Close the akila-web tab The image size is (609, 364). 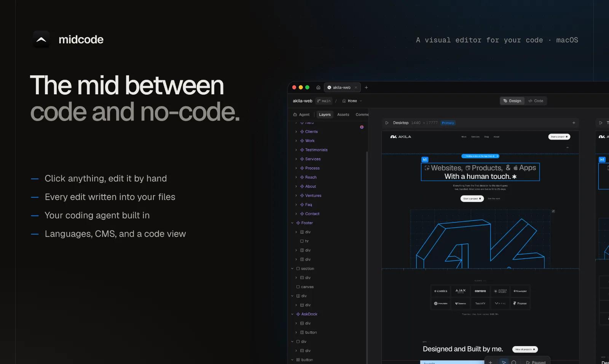tap(356, 87)
